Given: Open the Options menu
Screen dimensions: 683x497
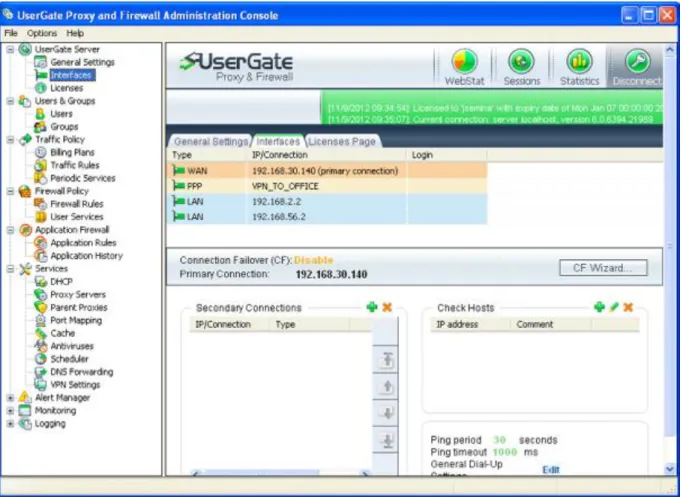Looking at the screenshot, I should coord(42,33).
